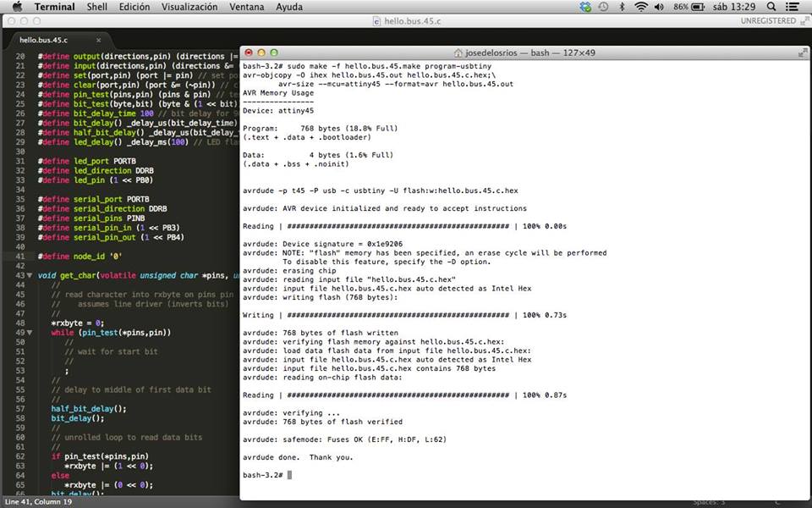Click the Line 41, Column 19 status

point(38,501)
